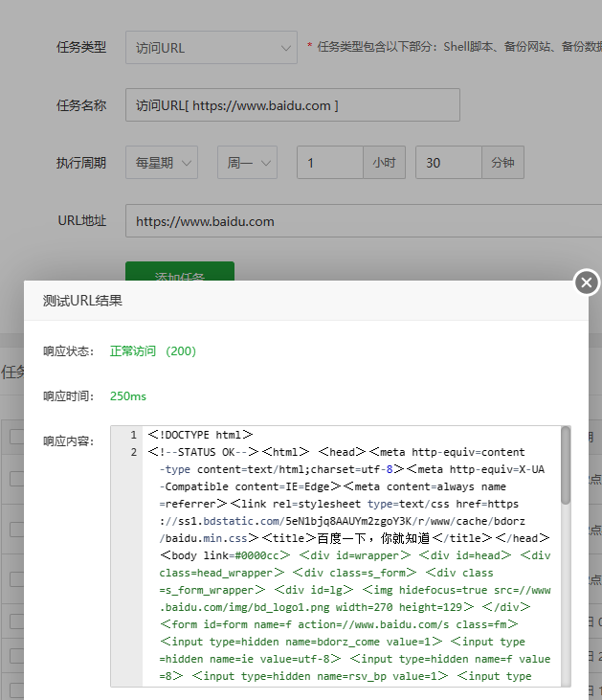
Task: Open the 周一 weekday dropdown
Action: [247, 163]
